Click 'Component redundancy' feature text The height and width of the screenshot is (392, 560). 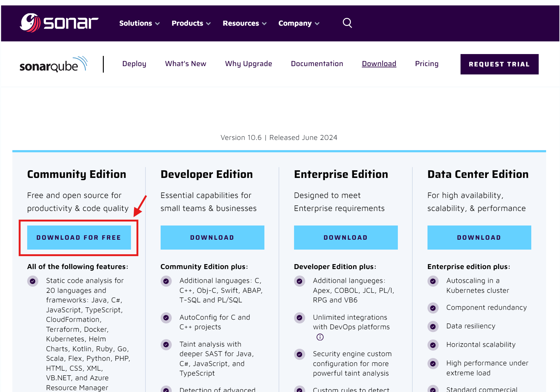(x=486, y=307)
